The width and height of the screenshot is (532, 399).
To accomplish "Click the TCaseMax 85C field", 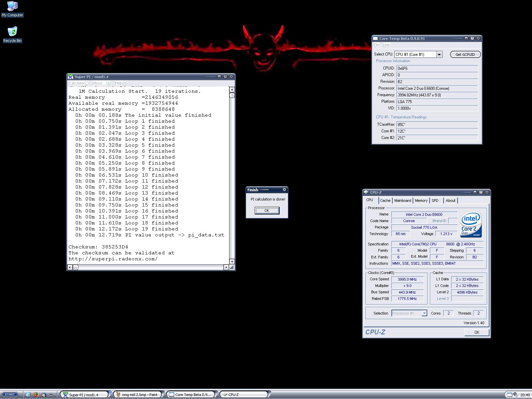I will (437, 124).
